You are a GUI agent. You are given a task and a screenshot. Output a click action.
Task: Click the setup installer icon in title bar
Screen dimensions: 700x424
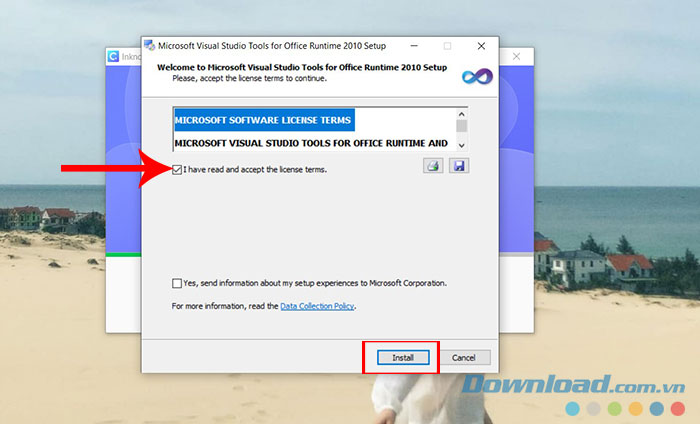[x=149, y=45]
